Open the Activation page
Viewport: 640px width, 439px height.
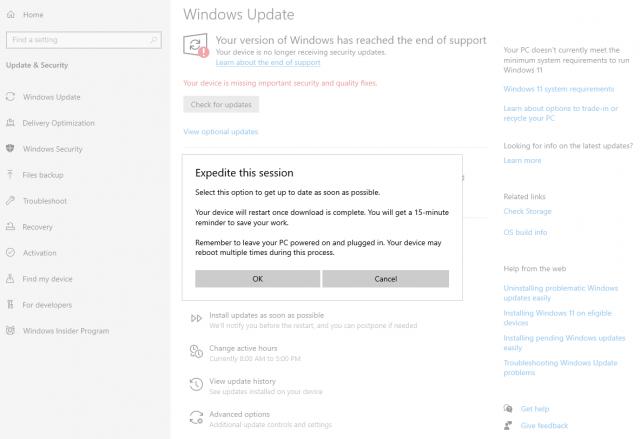point(40,253)
